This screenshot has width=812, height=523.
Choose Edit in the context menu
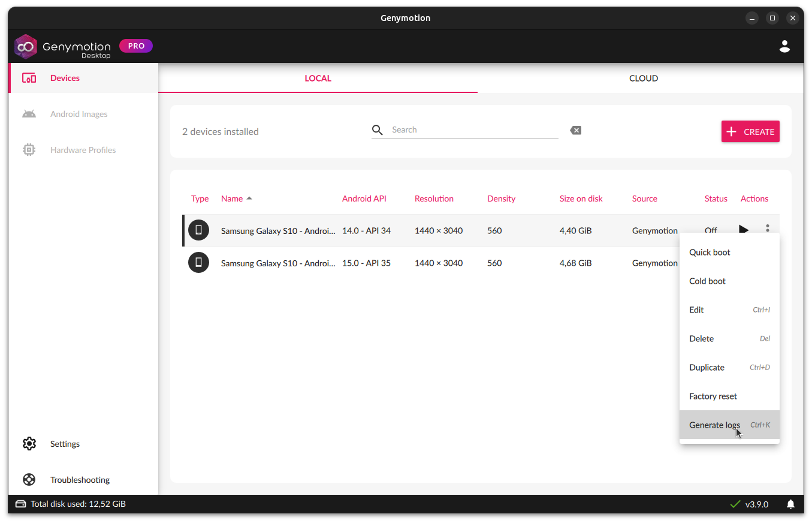[729, 310]
